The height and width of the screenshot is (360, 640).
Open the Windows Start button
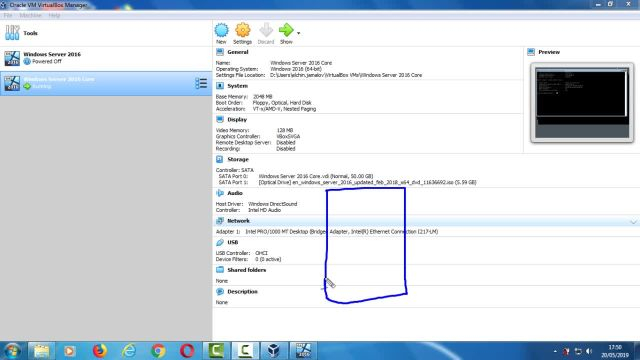click(x=12, y=351)
